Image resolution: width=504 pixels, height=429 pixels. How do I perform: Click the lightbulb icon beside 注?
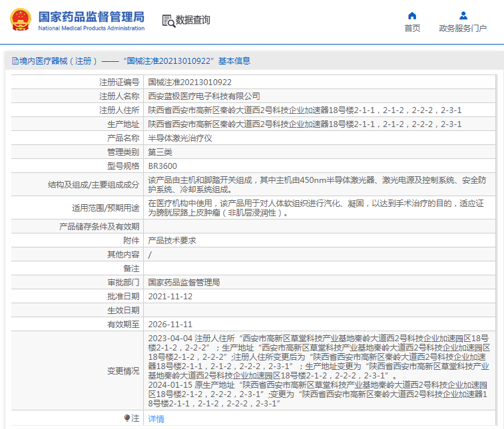(127, 418)
